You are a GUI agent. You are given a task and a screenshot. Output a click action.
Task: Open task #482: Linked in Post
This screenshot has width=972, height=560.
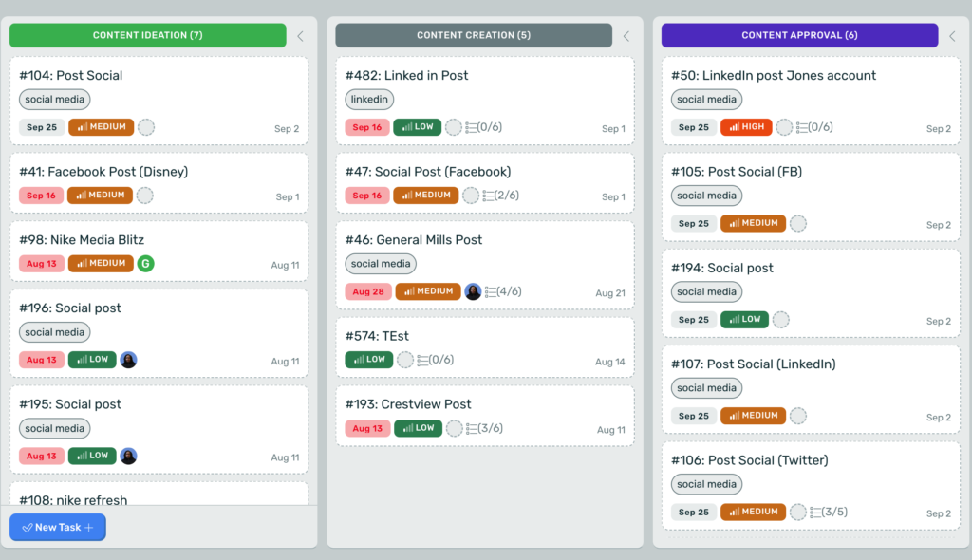(x=406, y=76)
